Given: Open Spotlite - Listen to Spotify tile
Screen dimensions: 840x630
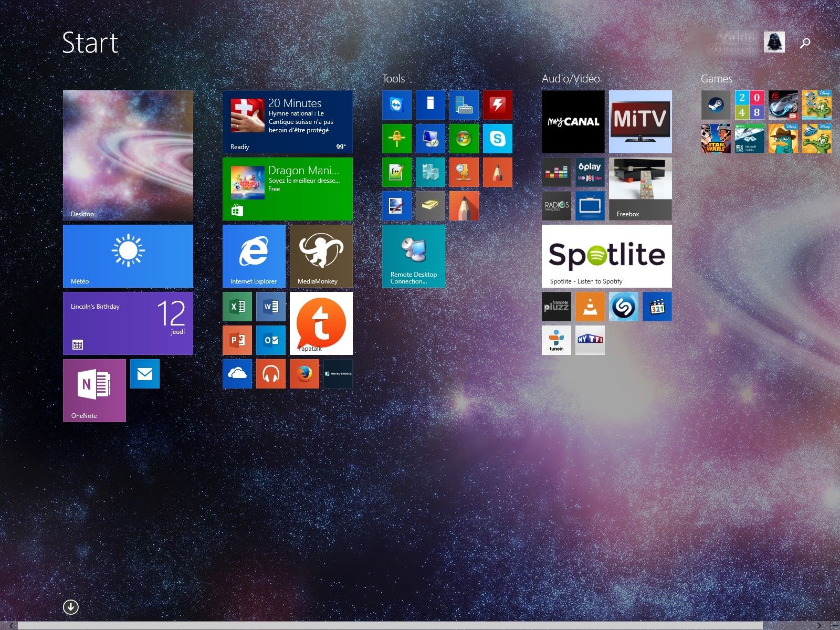Looking at the screenshot, I should pyautogui.click(x=607, y=256).
